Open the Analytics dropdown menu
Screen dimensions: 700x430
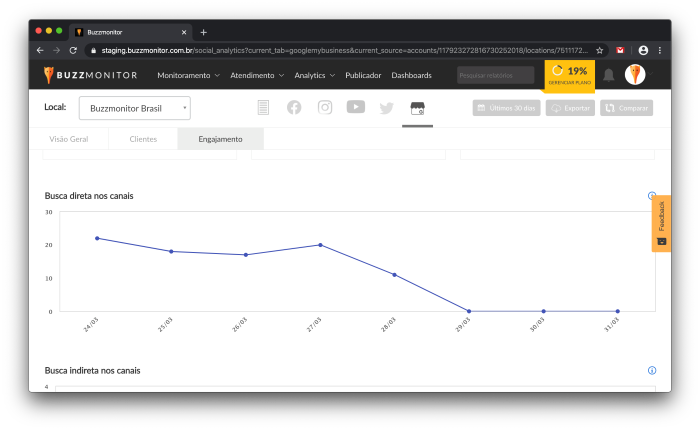point(316,75)
